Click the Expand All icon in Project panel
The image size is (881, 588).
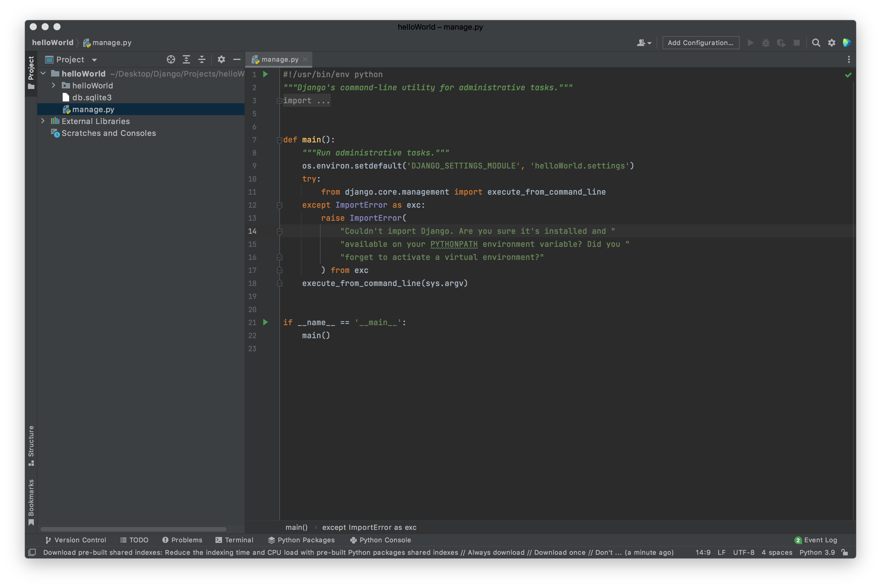pyautogui.click(x=186, y=59)
